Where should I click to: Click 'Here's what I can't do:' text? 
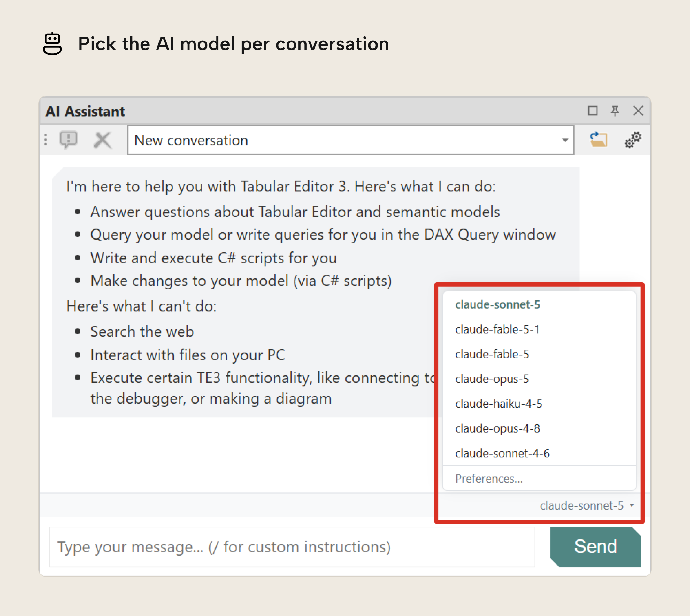pos(142,306)
